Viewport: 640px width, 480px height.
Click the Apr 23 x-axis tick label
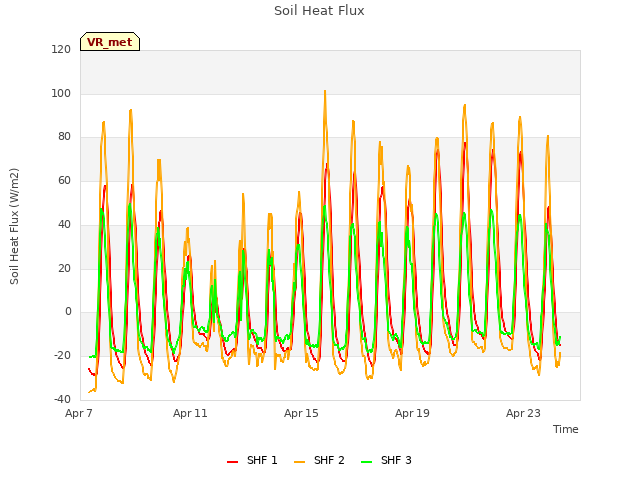click(523, 413)
